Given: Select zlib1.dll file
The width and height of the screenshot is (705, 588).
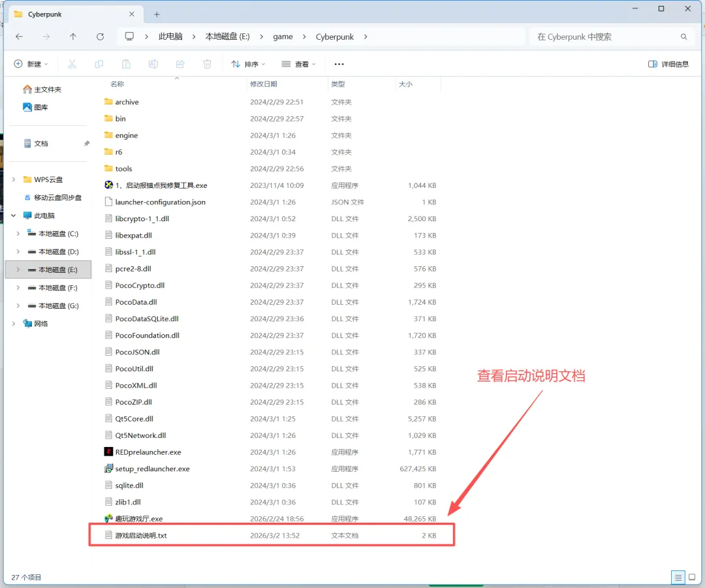Looking at the screenshot, I should coord(272,502).
